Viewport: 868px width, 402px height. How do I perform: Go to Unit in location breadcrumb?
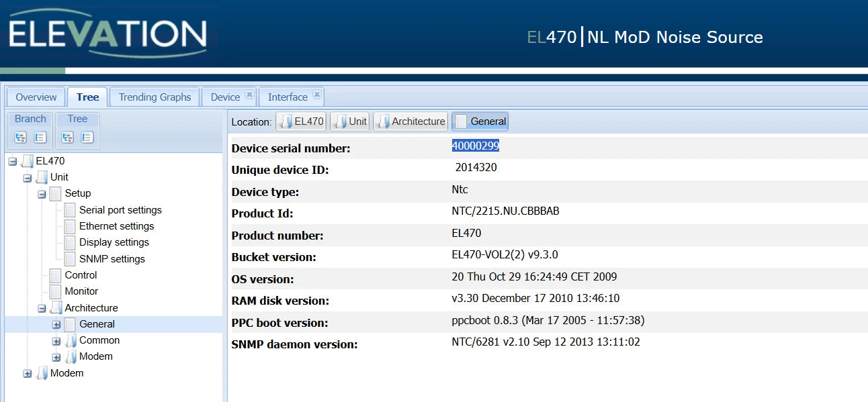(x=350, y=121)
